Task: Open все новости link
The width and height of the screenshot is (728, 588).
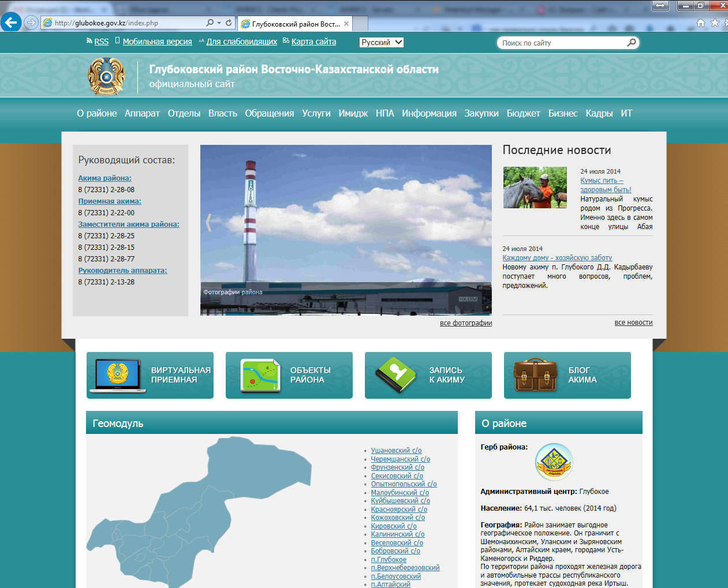Action: 633,323
